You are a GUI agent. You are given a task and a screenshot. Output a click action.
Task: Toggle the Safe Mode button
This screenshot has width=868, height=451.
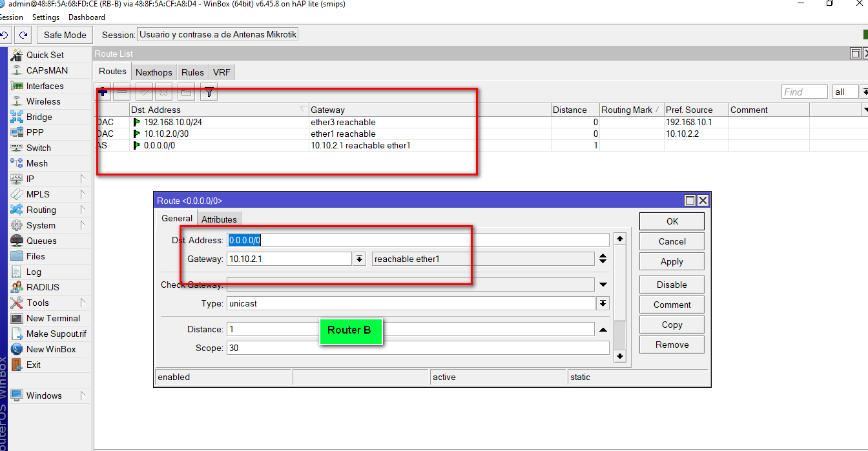pyautogui.click(x=65, y=35)
